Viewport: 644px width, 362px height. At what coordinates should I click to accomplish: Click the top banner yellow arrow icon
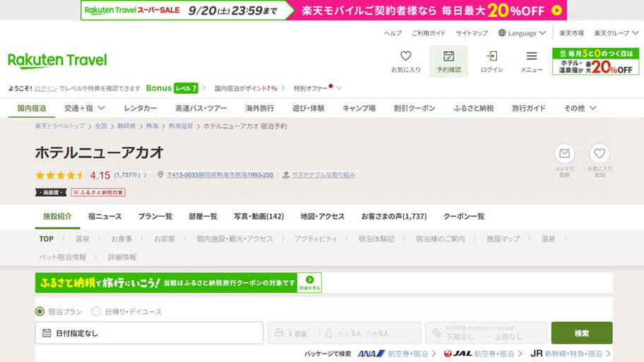[556, 11]
